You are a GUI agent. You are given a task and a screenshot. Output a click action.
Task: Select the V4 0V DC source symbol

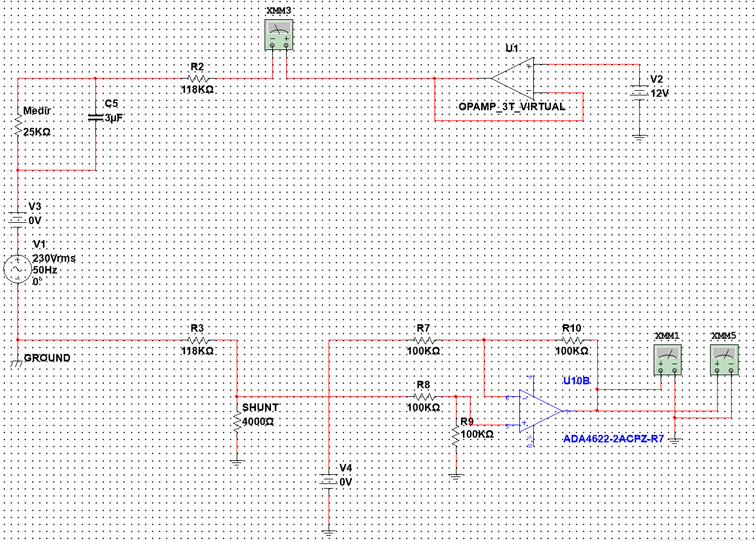pyautogui.click(x=329, y=482)
